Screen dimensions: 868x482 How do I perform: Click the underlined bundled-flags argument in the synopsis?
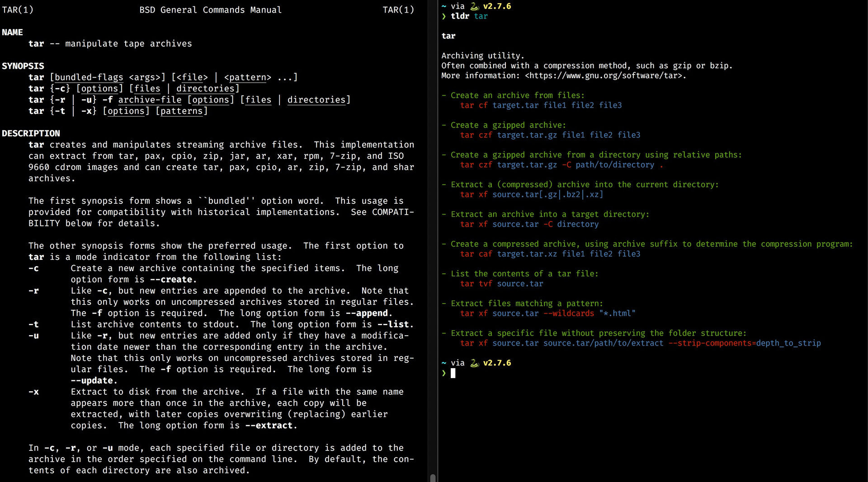coord(89,77)
